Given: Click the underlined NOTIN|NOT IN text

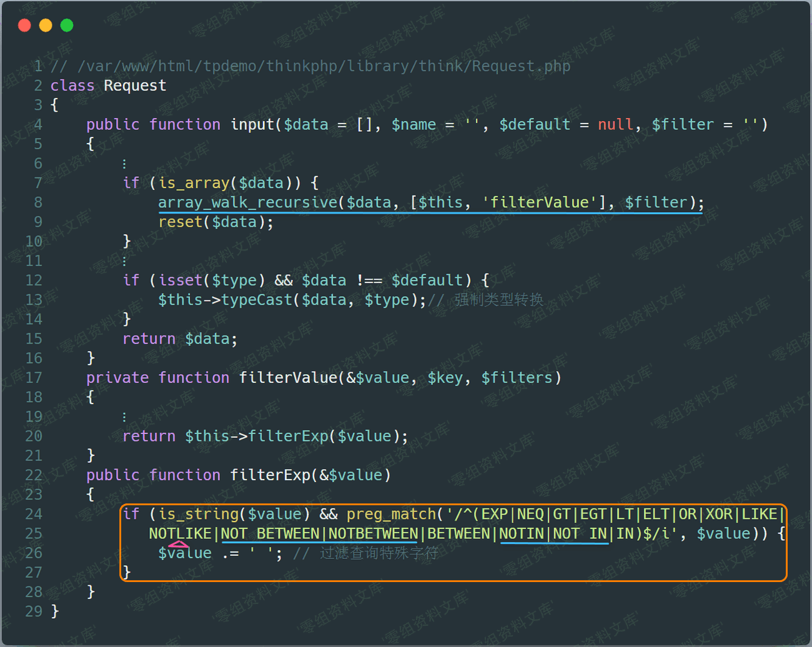Looking at the screenshot, I should [553, 533].
